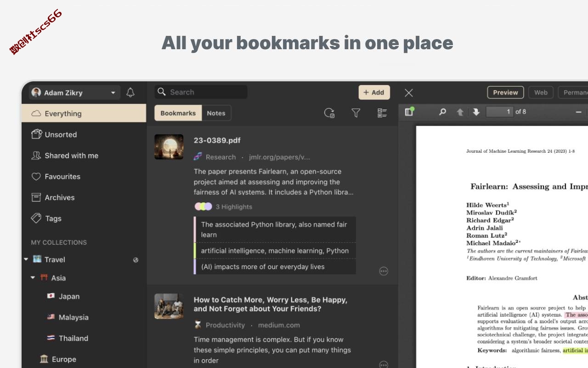Screen dimensions: 588x368
Task: Click the Productivity hourglass icon
Action: (x=198, y=325)
